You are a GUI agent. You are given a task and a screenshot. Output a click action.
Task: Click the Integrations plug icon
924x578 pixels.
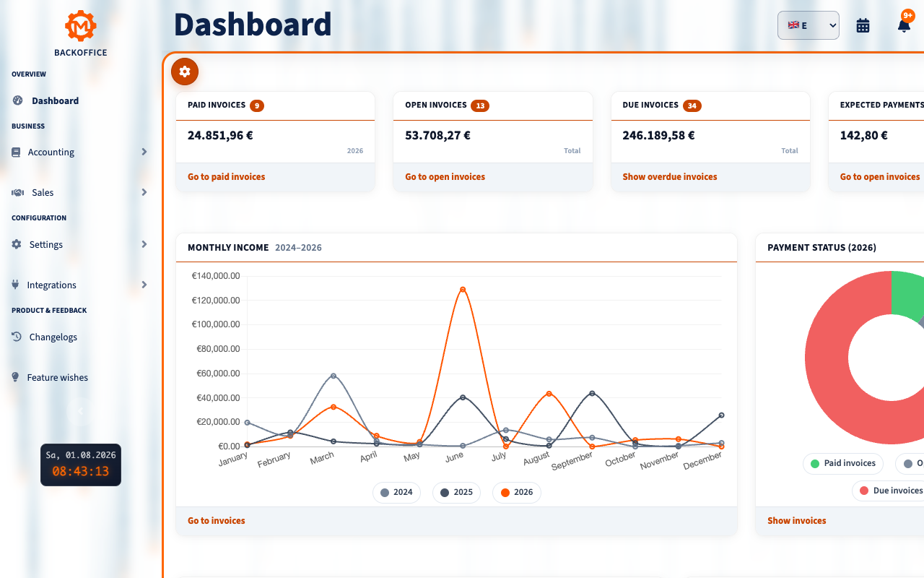coord(15,285)
